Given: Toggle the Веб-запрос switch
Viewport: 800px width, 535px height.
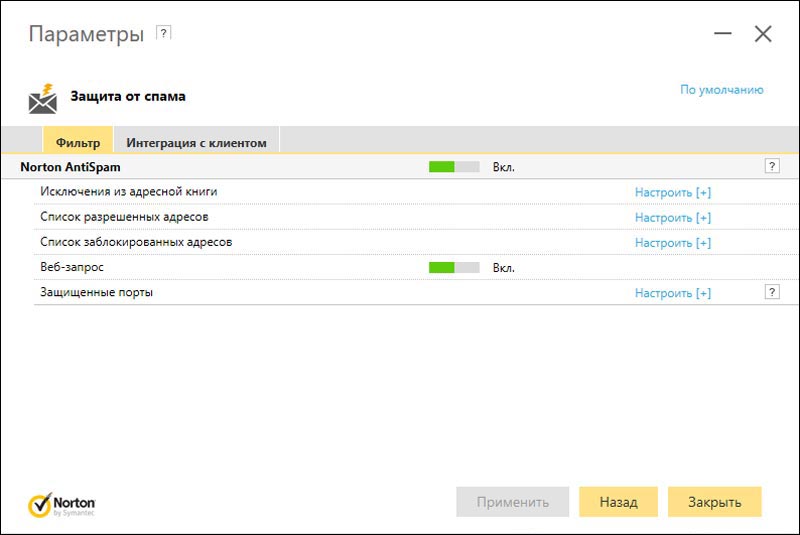Looking at the screenshot, I should 454,267.
